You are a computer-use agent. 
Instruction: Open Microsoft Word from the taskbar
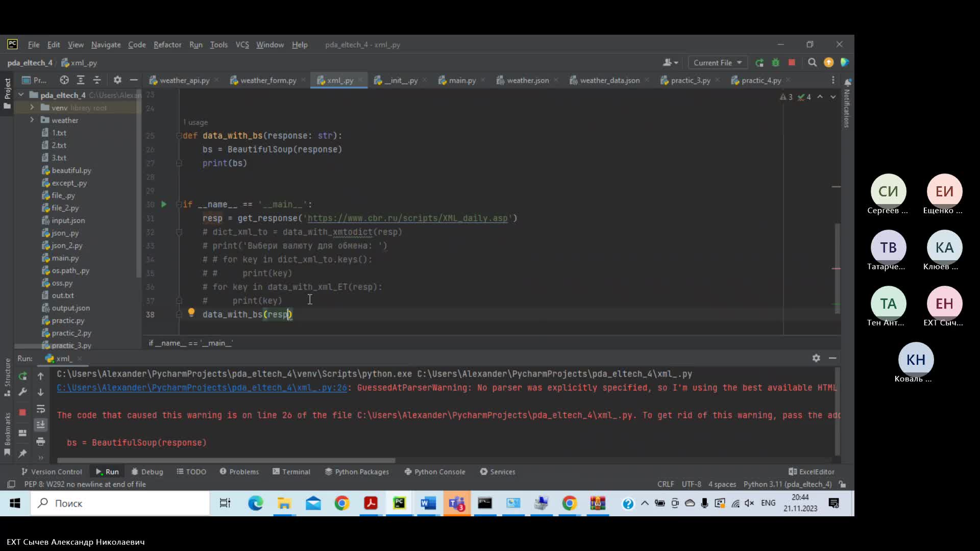click(x=428, y=504)
